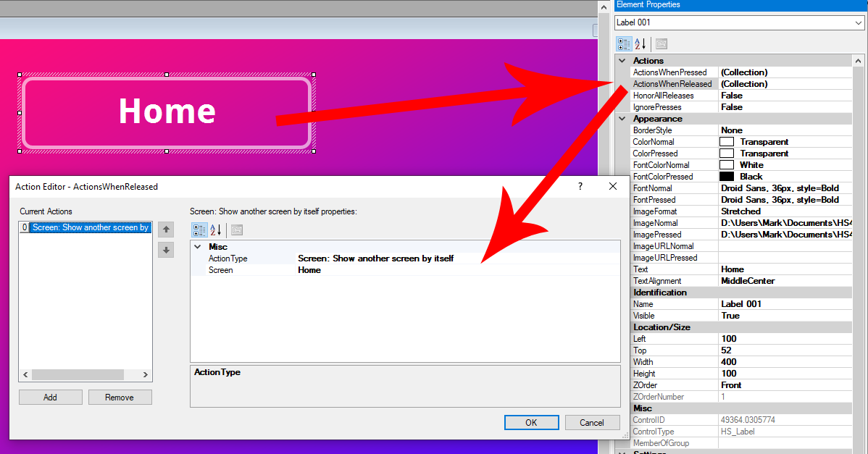Move action down with the down arrow
Viewport: 868px width, 454px height.
pyautogui.click(x=166, y=250)
